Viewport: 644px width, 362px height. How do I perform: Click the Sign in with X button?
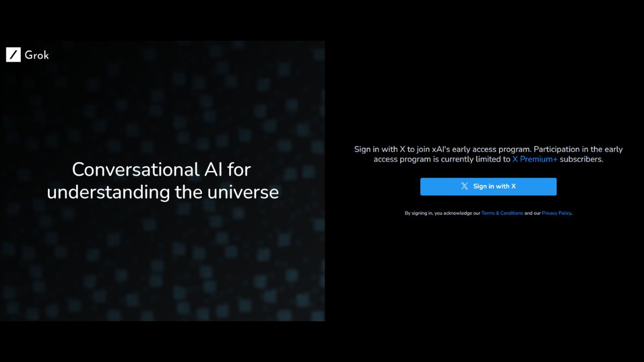coord(488,187)
